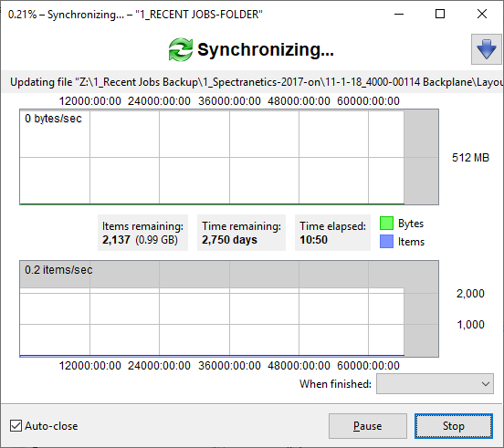The image size is (504, 448).
Task: Open the When finished dropdown
Action: (435, 383)
